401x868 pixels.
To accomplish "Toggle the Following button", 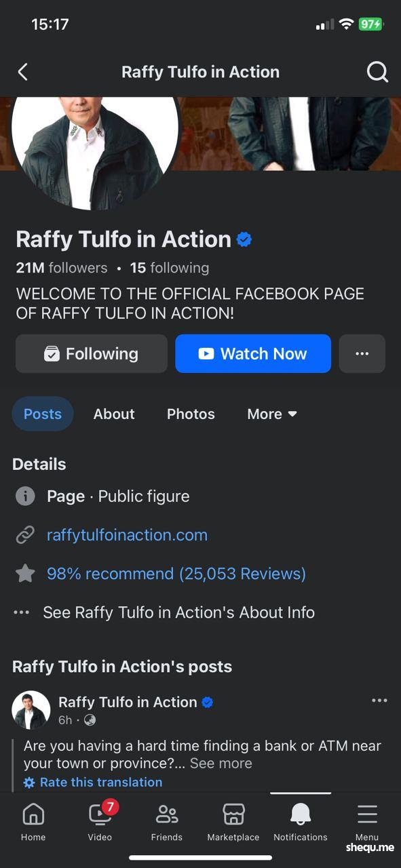I will pyautogui.click(x=92, y=353).
